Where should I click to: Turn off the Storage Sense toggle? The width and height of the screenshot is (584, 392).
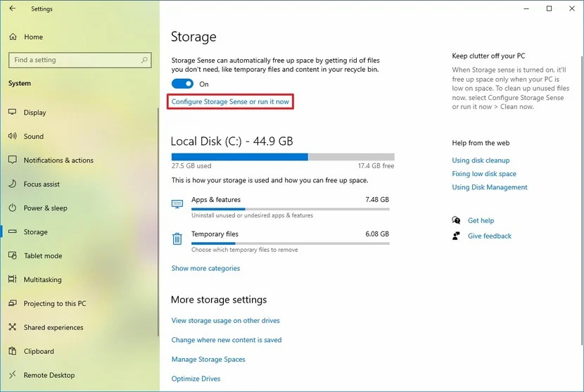[x=182, y=84]
